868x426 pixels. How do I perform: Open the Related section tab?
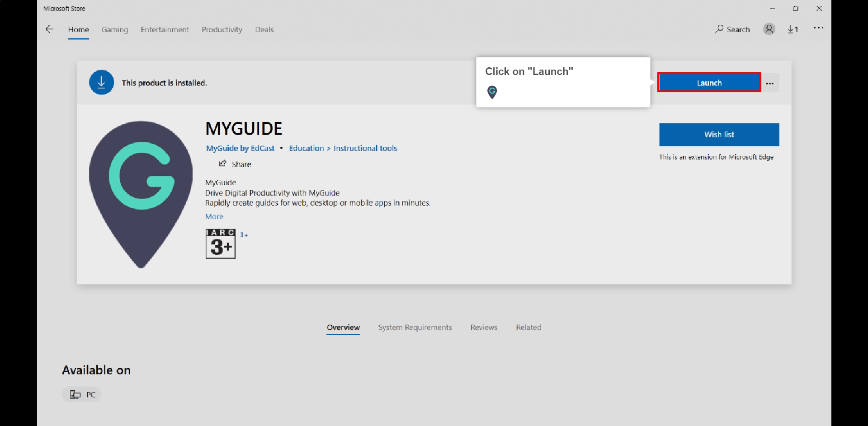[x=528, y=327]
